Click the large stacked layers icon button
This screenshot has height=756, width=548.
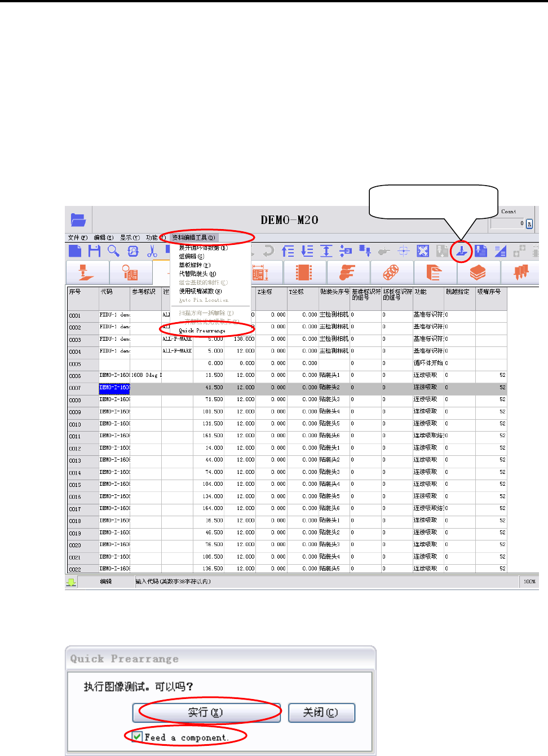pyautogui.click(x=478, y=272)
